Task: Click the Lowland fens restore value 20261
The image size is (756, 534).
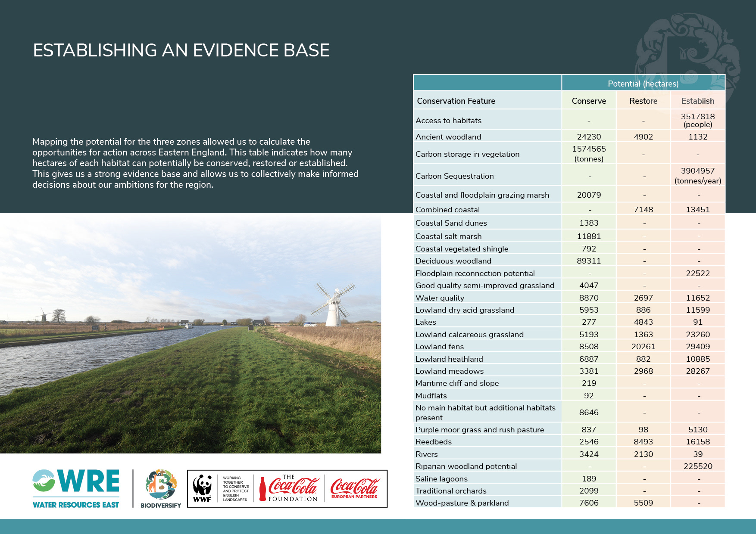Action: point(643,347)
